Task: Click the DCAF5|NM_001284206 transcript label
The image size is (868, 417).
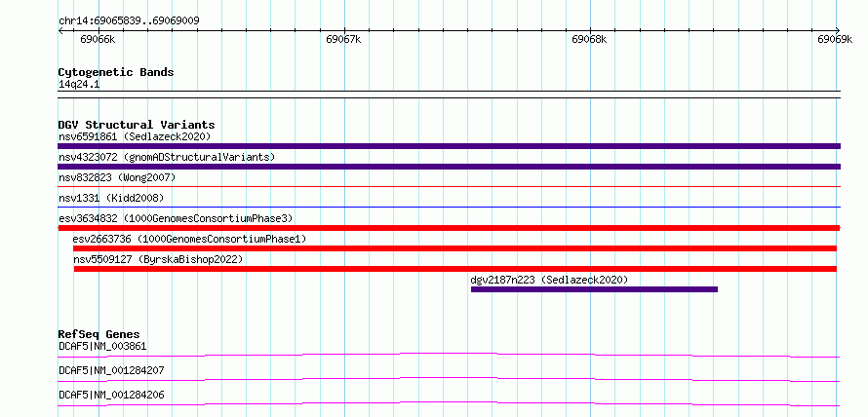Action: [111, 395]
